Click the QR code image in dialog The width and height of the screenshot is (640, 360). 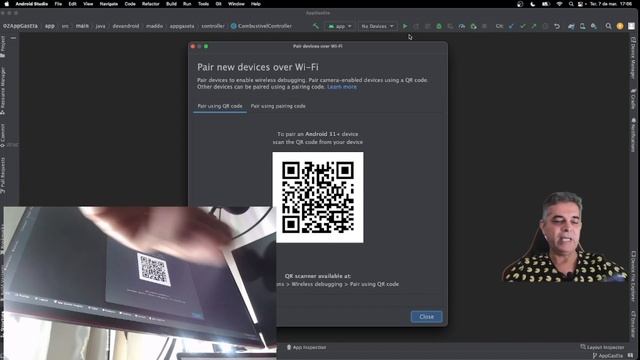(318, 198)
